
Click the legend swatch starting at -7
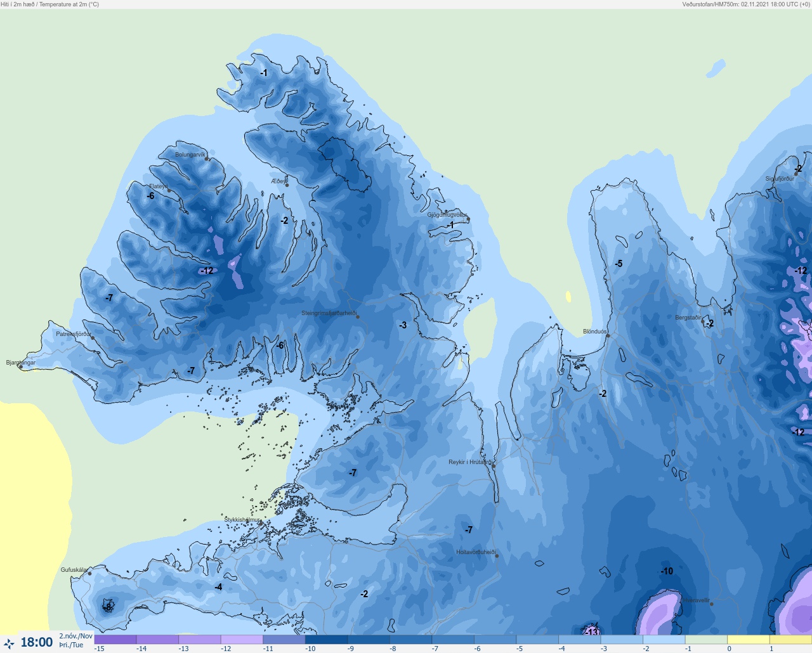452,640
